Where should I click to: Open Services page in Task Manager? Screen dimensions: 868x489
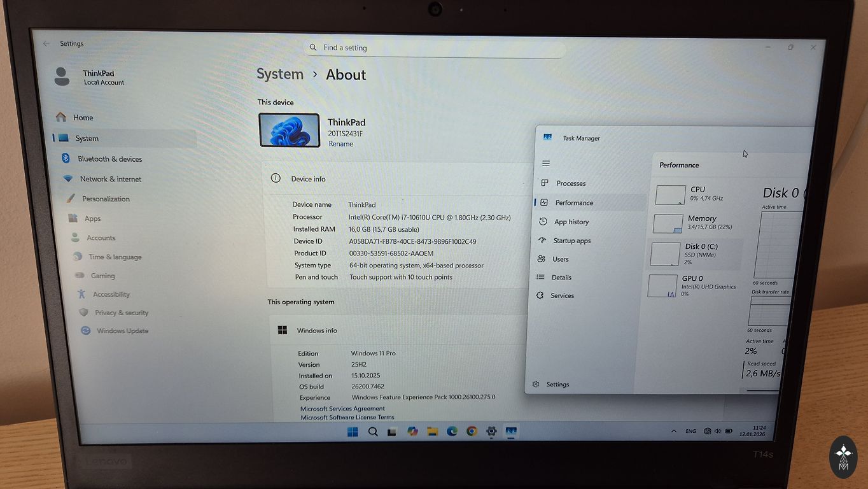pos(562,296)
